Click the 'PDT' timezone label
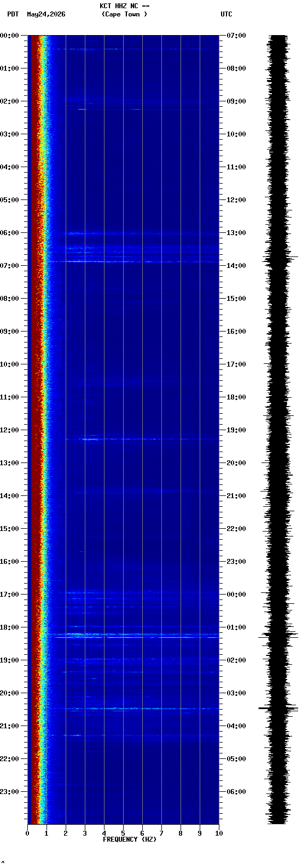302x868 pixels. click(x=13, y=14)
